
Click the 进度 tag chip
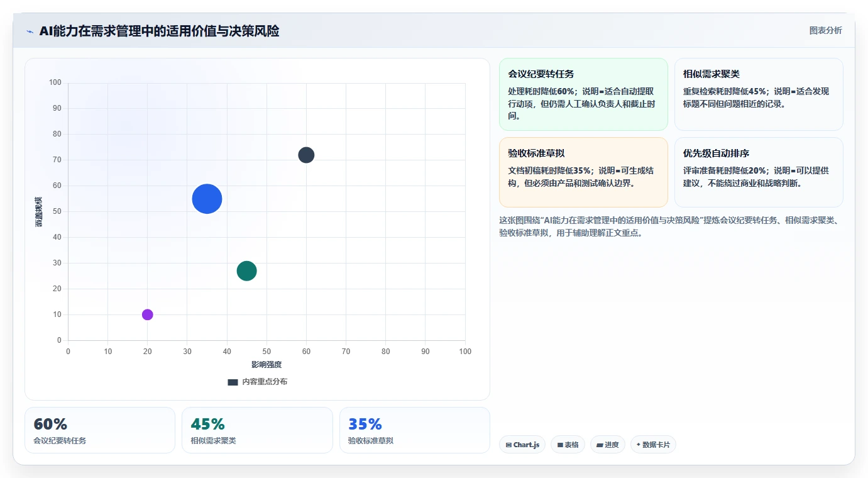(x=608, y=445)
